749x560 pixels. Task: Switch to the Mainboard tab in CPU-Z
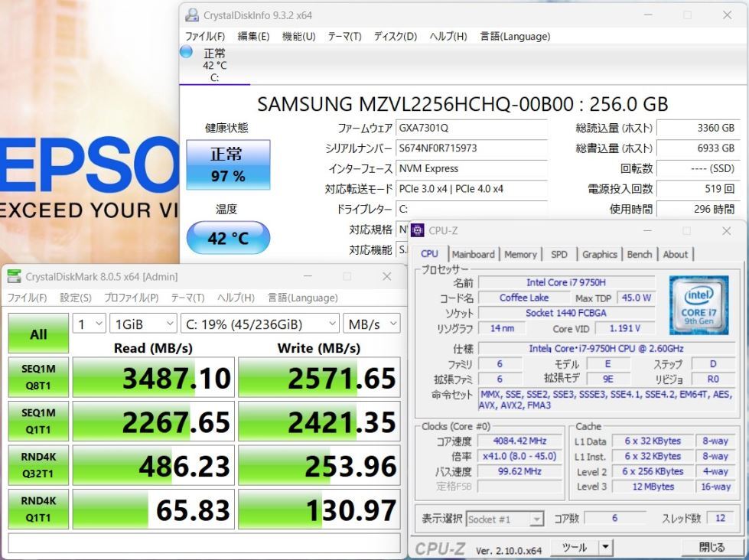click(x=474, y=254)
